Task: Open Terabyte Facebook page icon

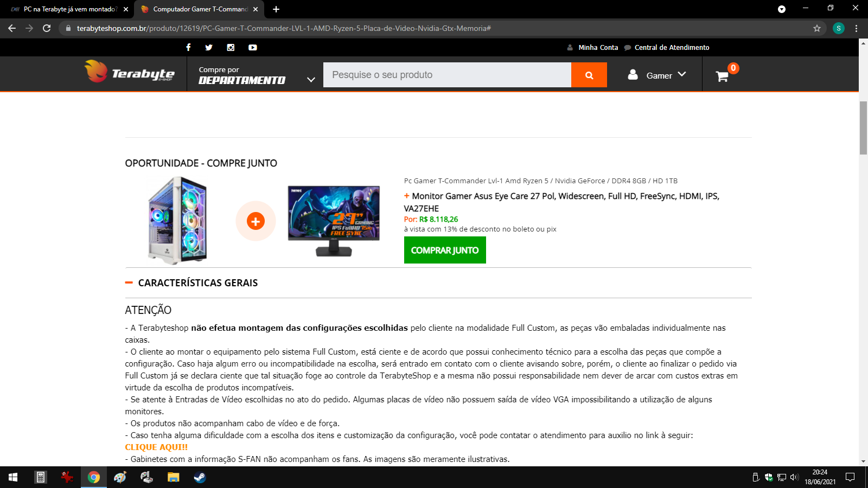Action: [188, 47]
